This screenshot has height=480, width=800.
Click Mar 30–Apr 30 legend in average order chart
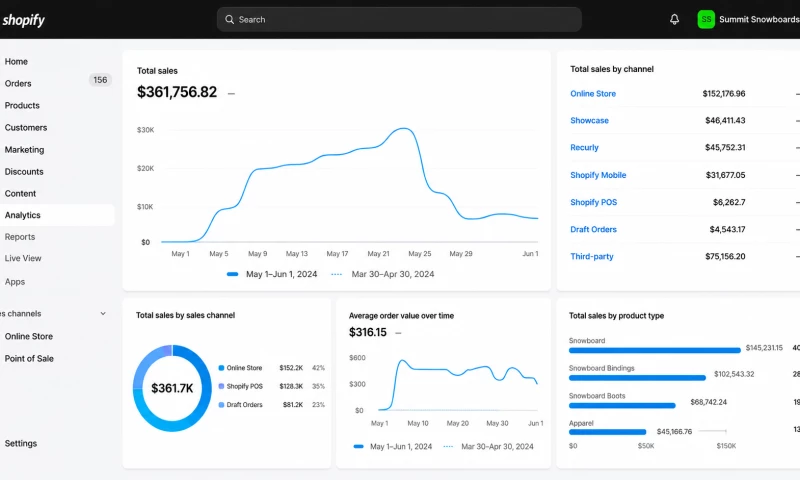click(x=488, y=446)
